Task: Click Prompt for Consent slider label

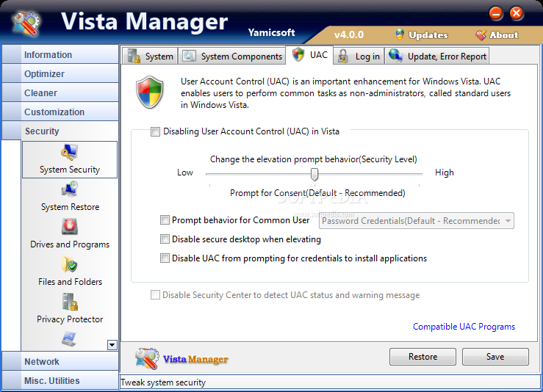Action: [317, 193]
